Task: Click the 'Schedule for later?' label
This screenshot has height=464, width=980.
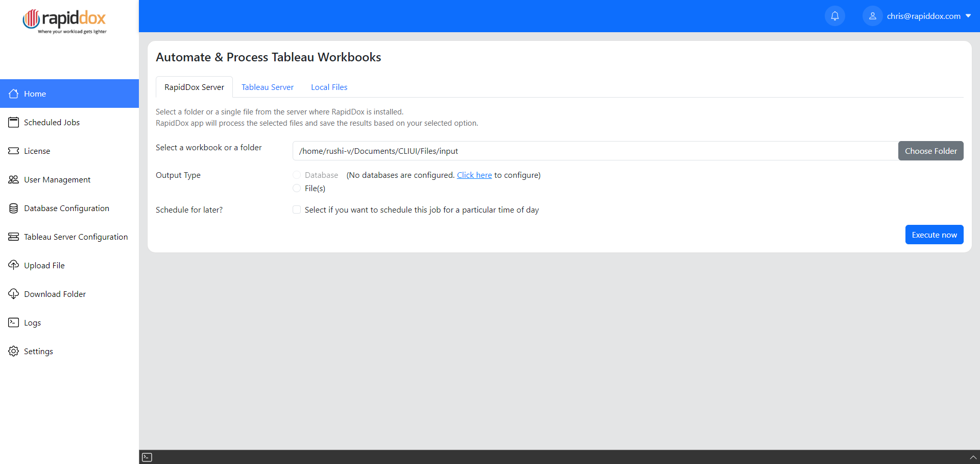Action: click(189, 210)
